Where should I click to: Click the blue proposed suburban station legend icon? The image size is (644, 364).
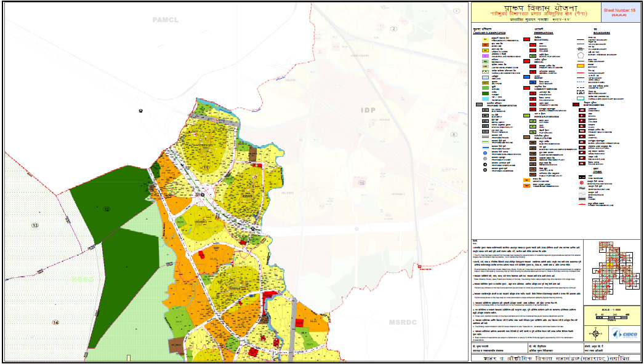pyautogui.click(x=485, y=153)
